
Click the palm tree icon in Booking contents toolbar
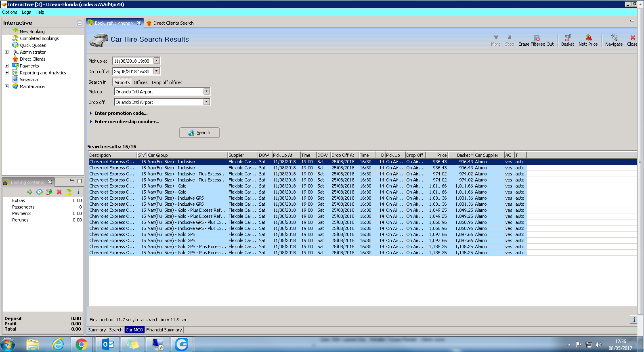pos(69,192)
